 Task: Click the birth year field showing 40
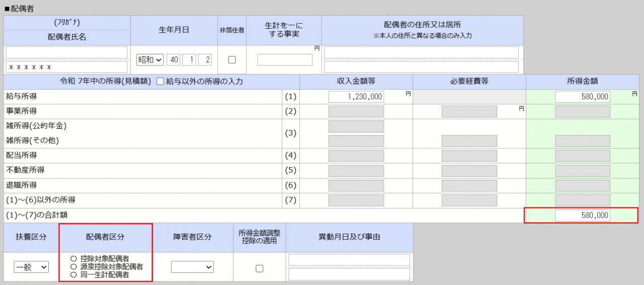tap(173, 59)
